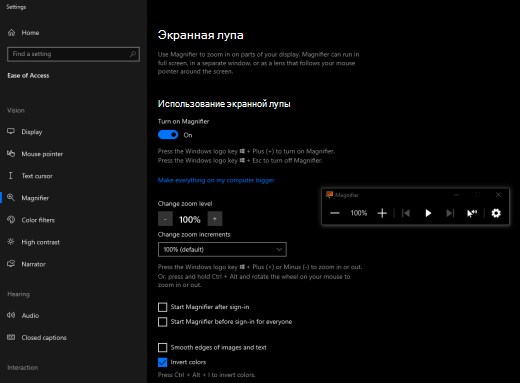The image size is (520, 383).
Task: Click the next sentence button in Magnifier toolbar
Action: 450,213
